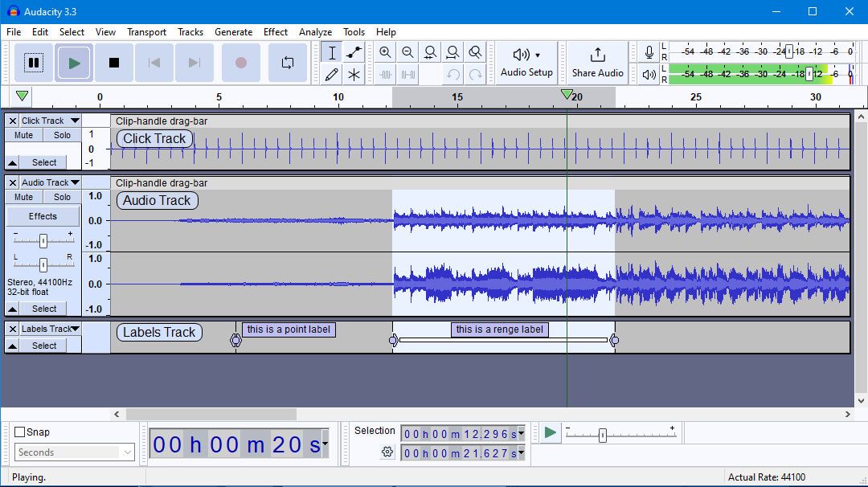Open the Transport menu
868x487 pixels.
pyautogui.click(x=147, y=32)
